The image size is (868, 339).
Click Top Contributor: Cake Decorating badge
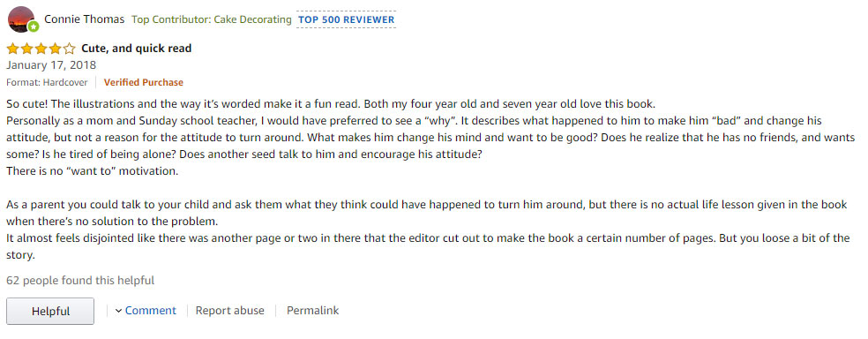212,19
